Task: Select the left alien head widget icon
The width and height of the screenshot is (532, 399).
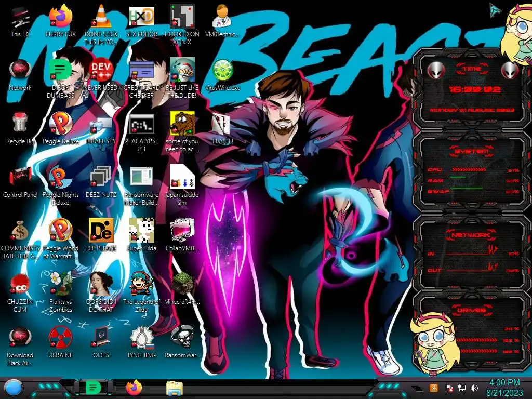Action: [436, 70]
